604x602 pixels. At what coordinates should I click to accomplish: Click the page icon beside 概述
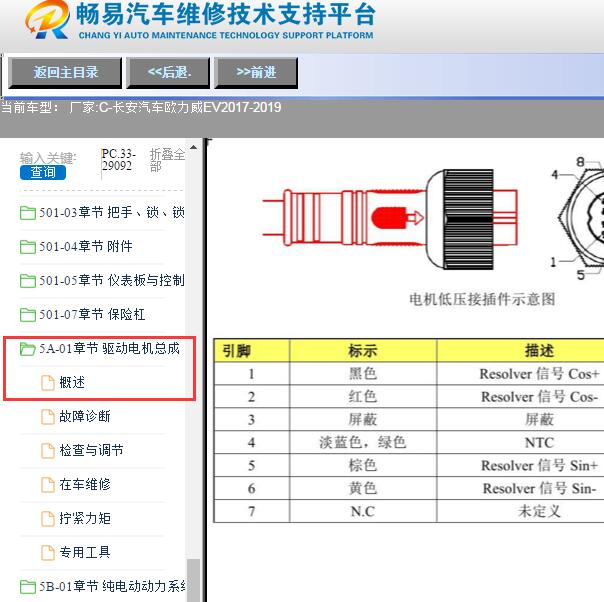(48, 383)
